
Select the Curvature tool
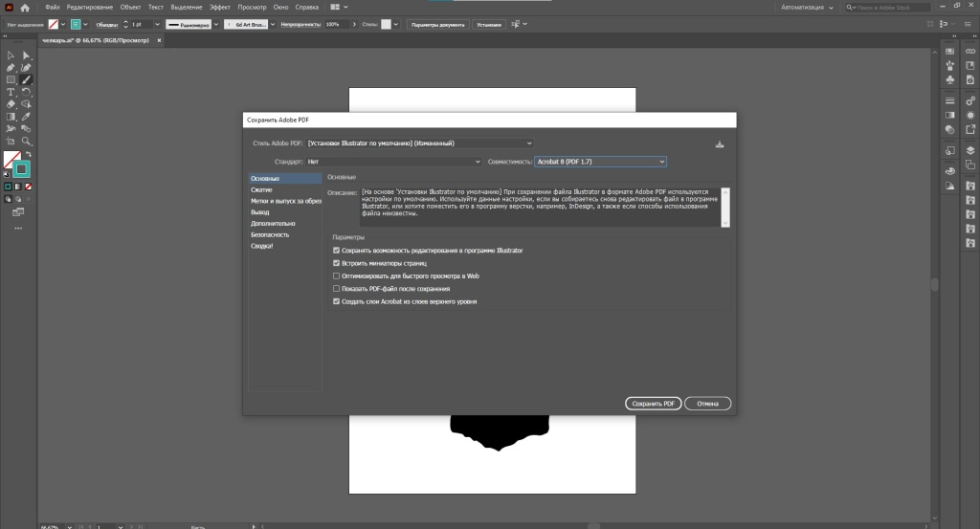[x=26, y=68]
